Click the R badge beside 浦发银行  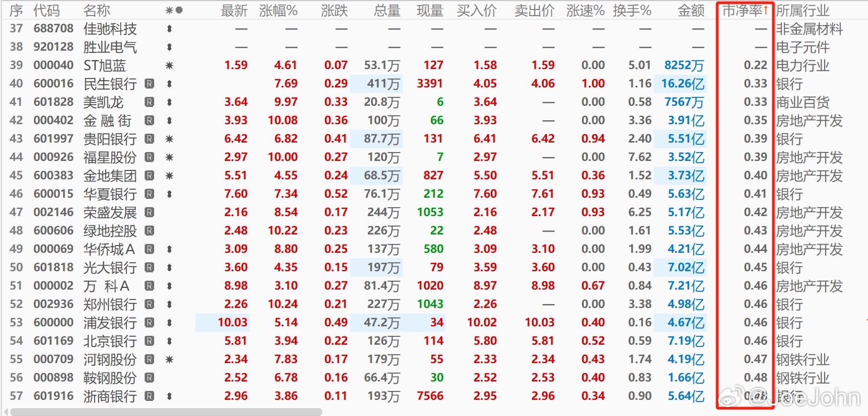click(x=149, y=323)
